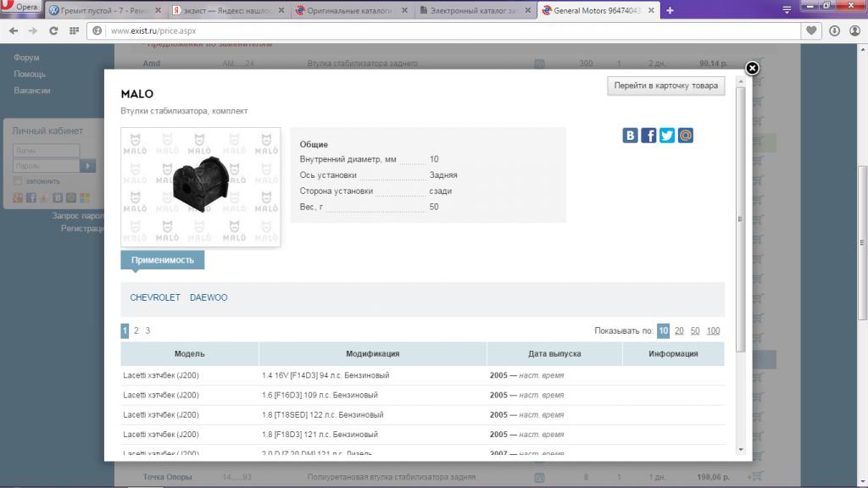Reload the current page
The image size is (868, 488).
pos(53,31)
